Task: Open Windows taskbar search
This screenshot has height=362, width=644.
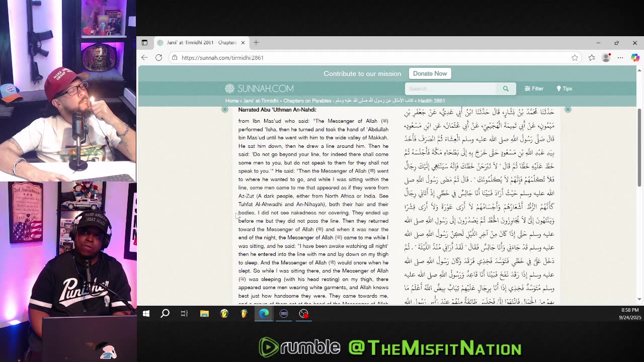Action: coord(165,314)
